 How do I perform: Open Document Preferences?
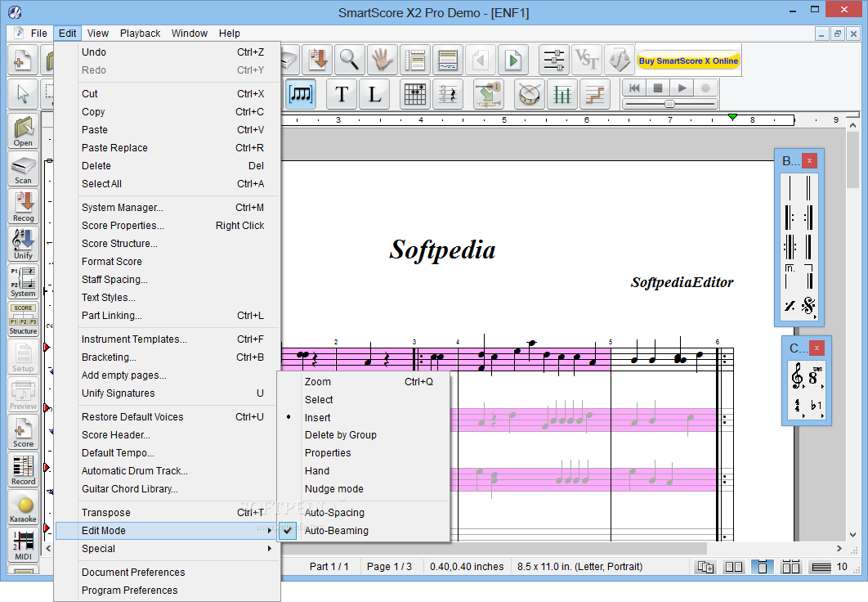click(167, 572)
